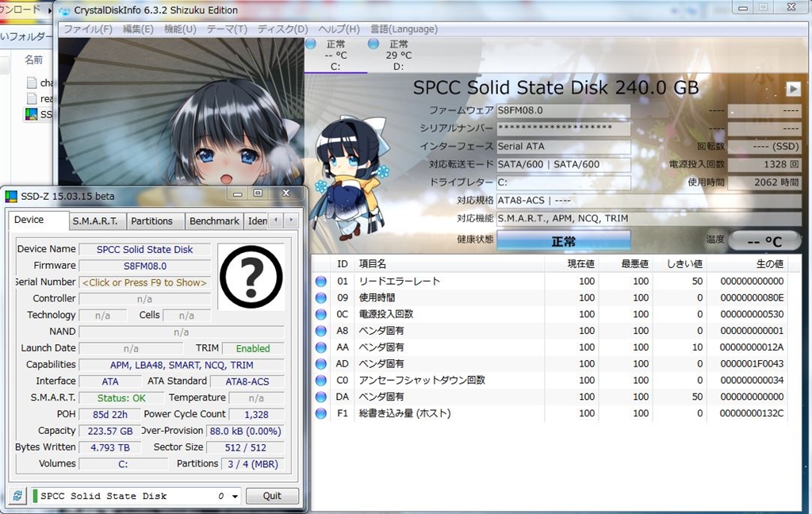Click the temperature -- °C box
Screen dimensions: 812x514
point(764,241)
